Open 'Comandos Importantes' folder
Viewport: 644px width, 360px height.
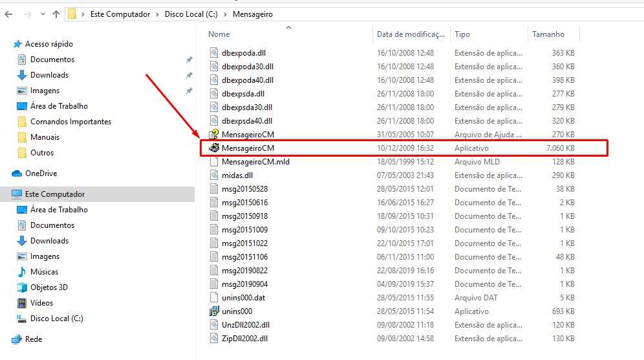coord(70,122)
